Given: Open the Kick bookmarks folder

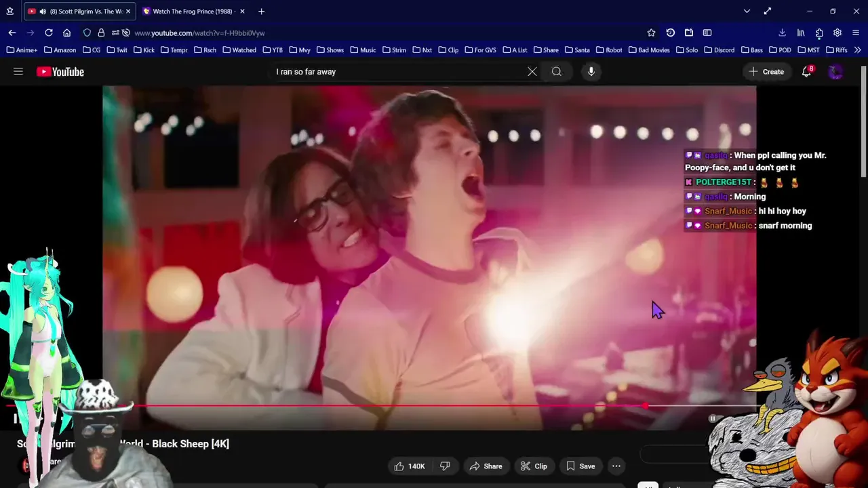Looking at the screenshot, I should (144, 50).
